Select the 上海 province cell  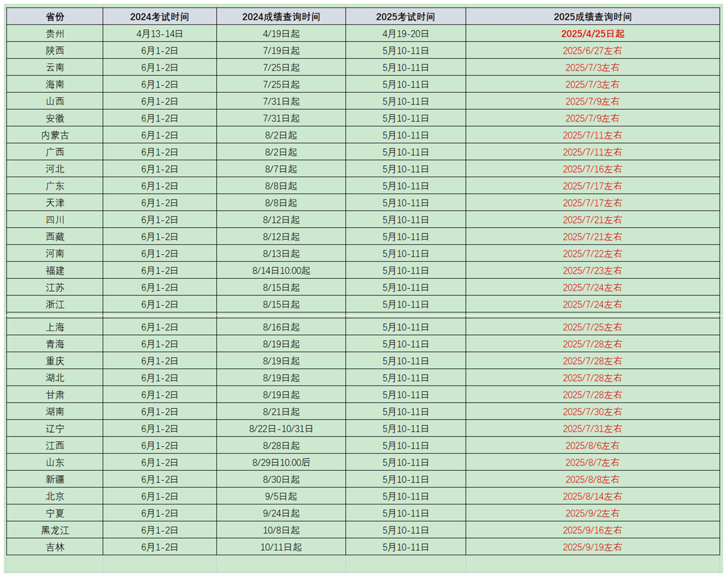click(55, 327)
